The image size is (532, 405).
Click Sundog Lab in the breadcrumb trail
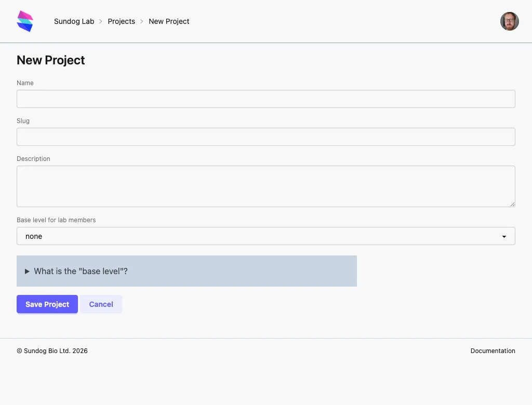click(74, 21)
